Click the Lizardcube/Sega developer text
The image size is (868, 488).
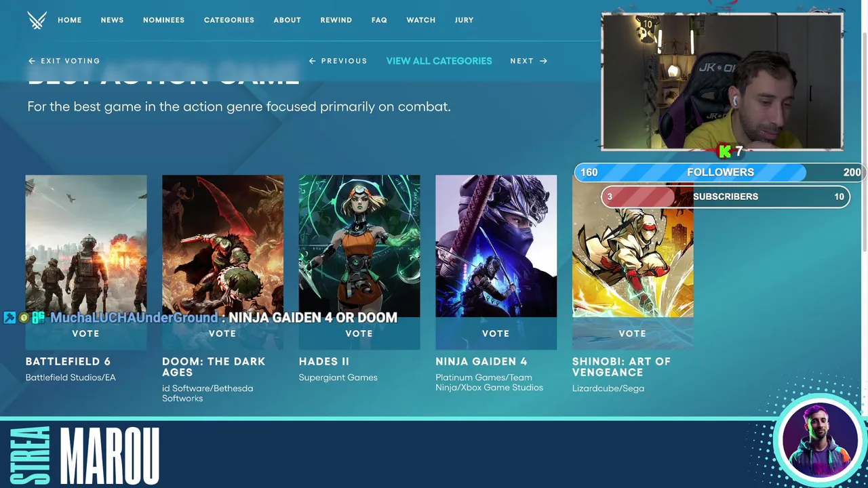click(608, 388)
